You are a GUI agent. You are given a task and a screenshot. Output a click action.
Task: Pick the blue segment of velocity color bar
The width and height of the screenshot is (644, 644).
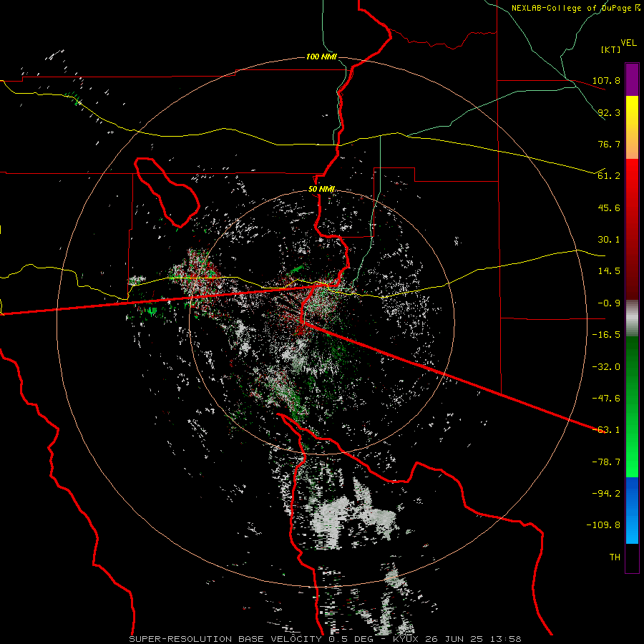[x=632, y=510]
